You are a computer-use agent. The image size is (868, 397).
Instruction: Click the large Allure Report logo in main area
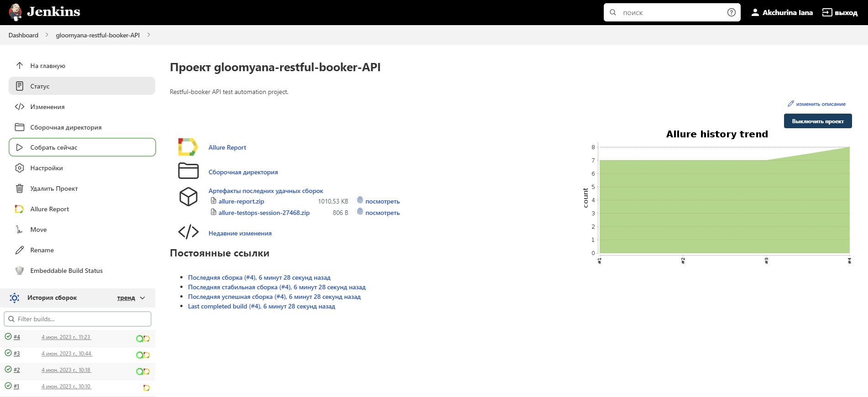click(x=188, y=147)
